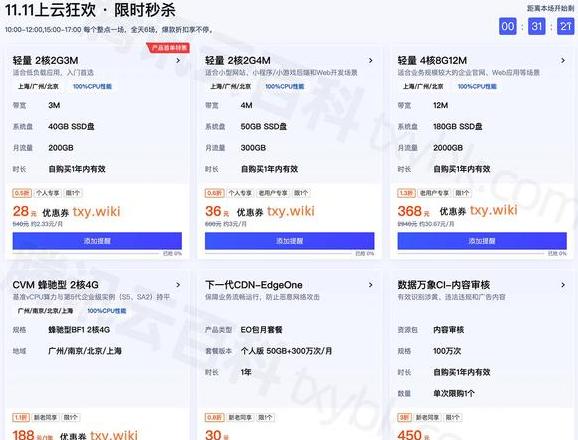Click the 11.11上云狂欢 · 限时秒杀 heading
The width and height of the screenshot is (578, 440).
(x=90, y=10)
